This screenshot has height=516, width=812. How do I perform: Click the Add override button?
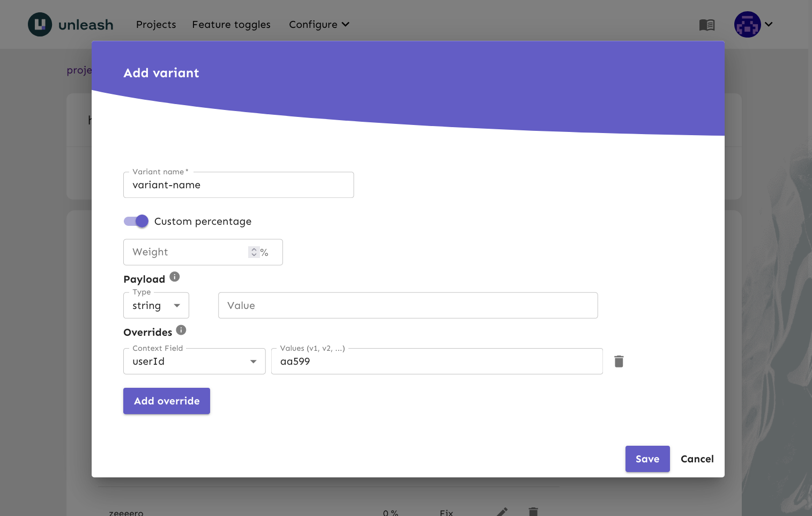coord(167,401)
